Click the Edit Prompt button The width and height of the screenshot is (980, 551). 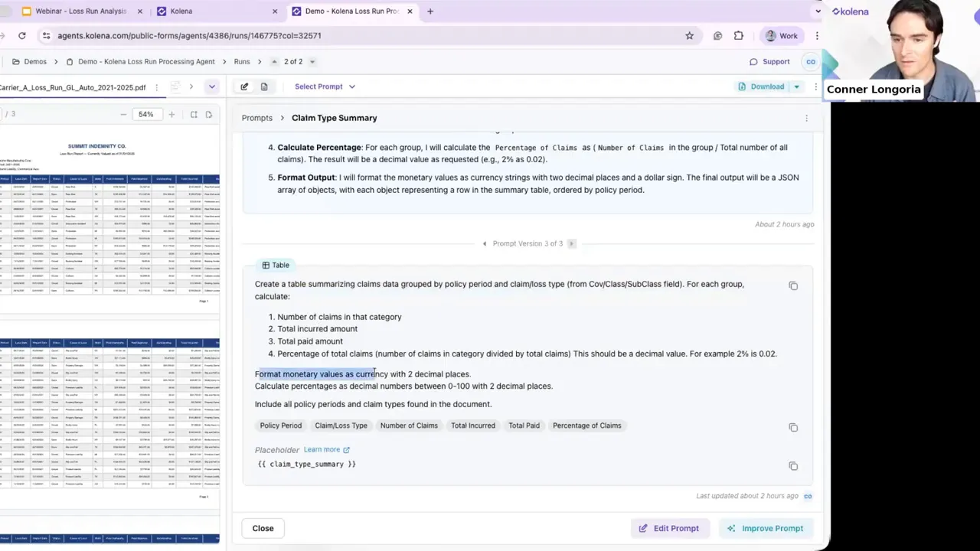point(669,528)
